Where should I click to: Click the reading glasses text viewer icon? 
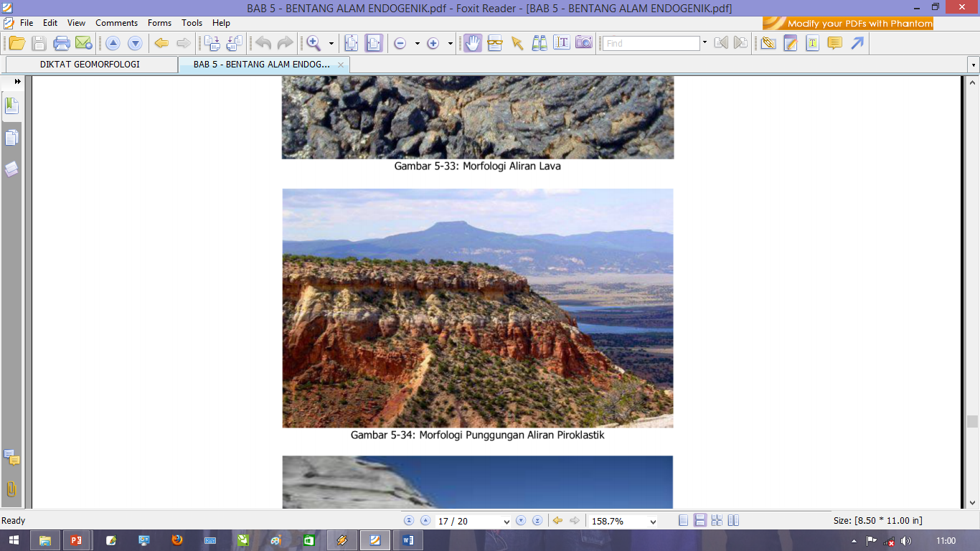click(x=495, y=43)
